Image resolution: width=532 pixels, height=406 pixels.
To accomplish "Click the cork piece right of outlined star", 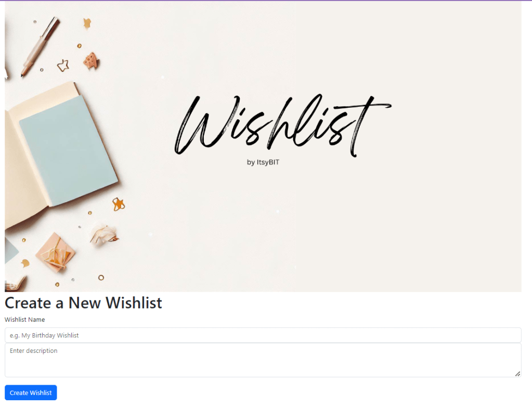I will 91,61.
